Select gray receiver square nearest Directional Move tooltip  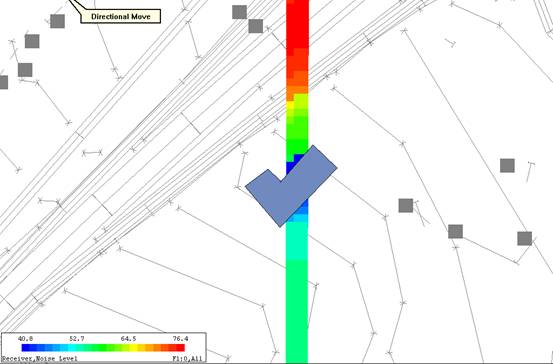pyautogui.click(x=57, y=21)
